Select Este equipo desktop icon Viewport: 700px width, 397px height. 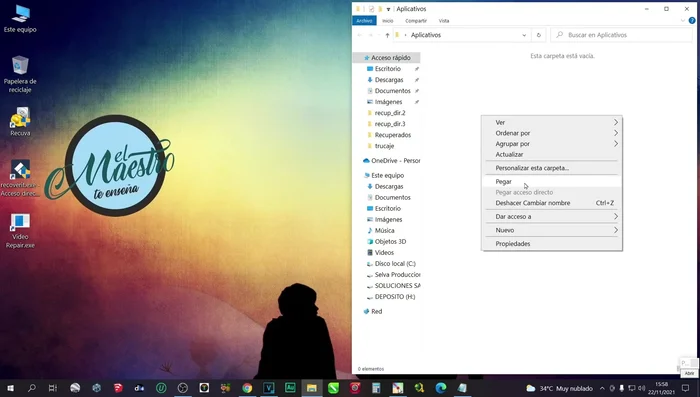20,19
